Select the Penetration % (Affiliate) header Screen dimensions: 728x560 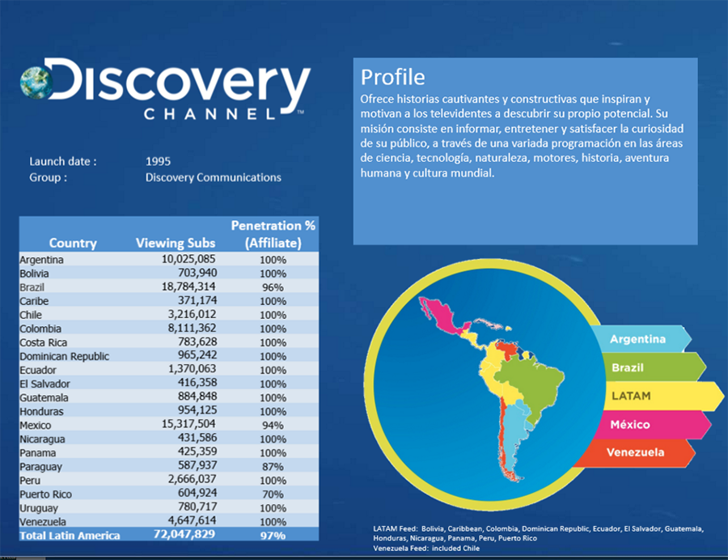[273, 234]
